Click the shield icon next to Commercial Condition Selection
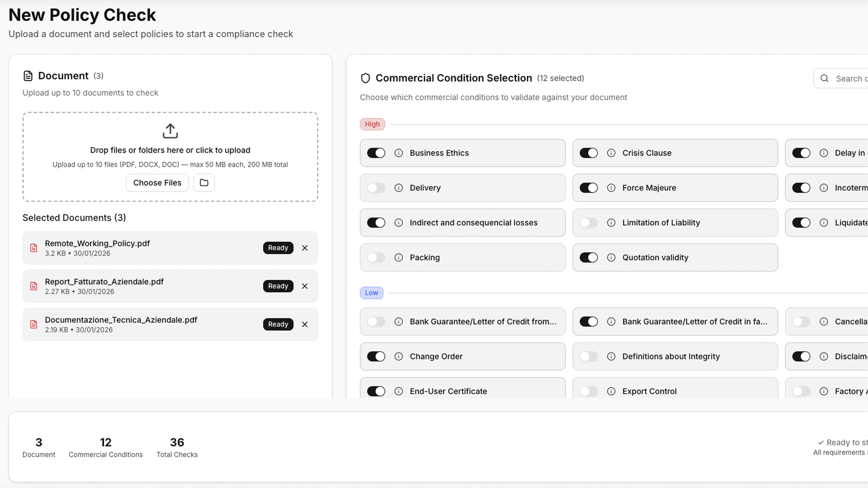This screenshot has width=868, height=488. [x=365, y=77]
